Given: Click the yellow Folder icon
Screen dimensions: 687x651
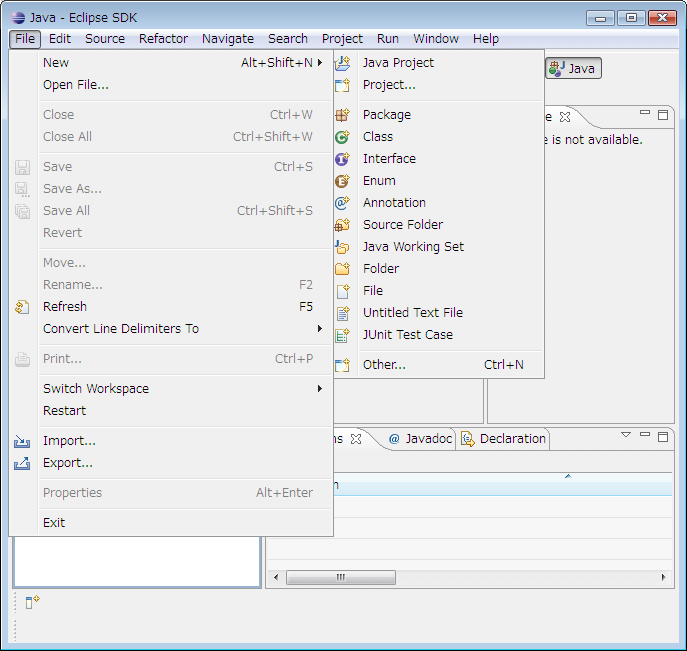Looking at the screenshot, I should pyautogui.click(x=343, y=269).
